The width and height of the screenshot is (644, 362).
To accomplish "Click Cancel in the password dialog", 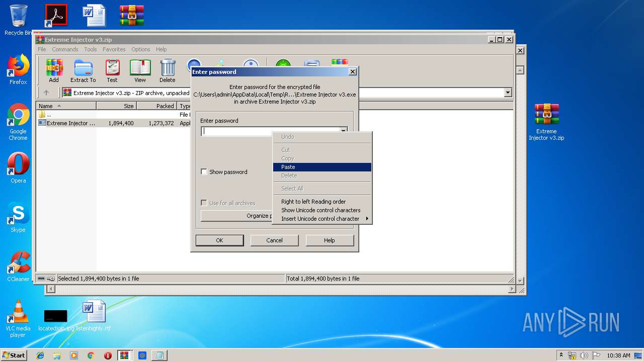I will 274,240.
